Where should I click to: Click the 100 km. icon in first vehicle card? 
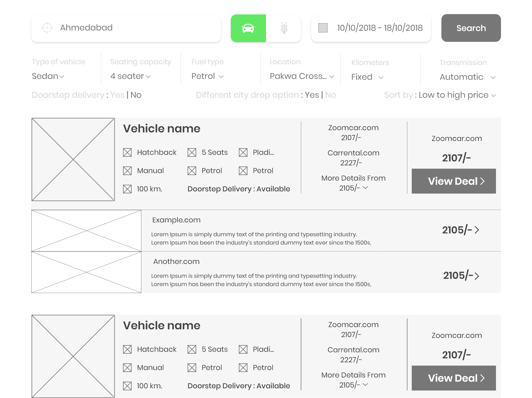pyautogui.click(x=127, y=189)
